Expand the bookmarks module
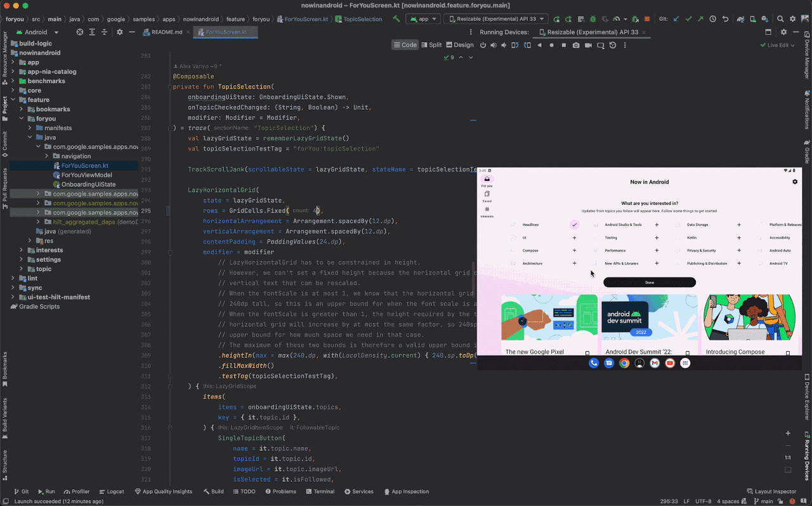 click(x=21, y=109)
